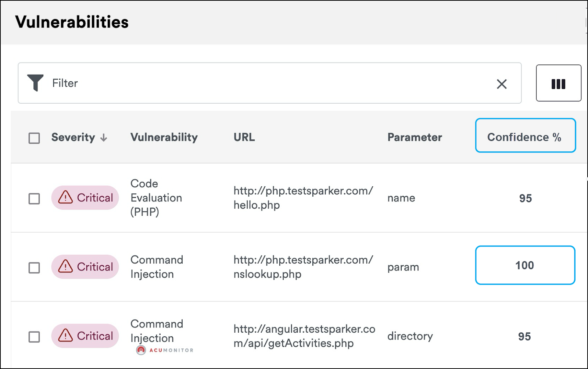Click URL http://php.testsparker.com/nslookup.php
The height and width of the screenshot is (369, 588).
(x=303, y=267)
